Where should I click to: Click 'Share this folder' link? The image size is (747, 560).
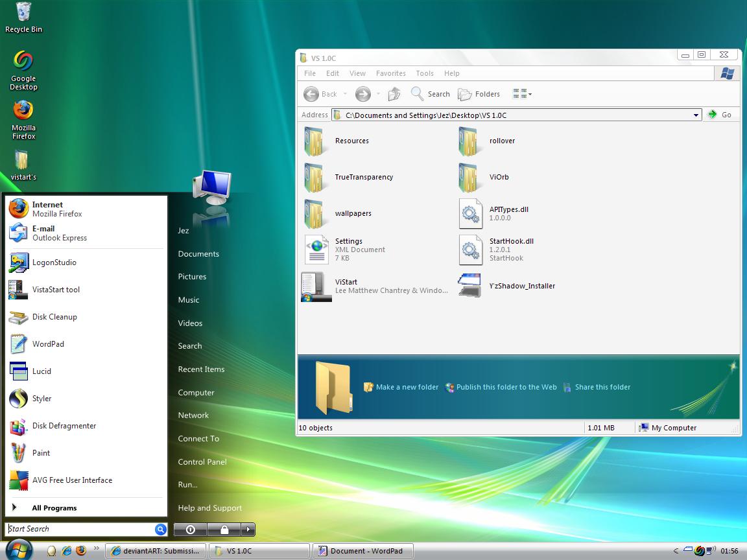click(602, 387)
